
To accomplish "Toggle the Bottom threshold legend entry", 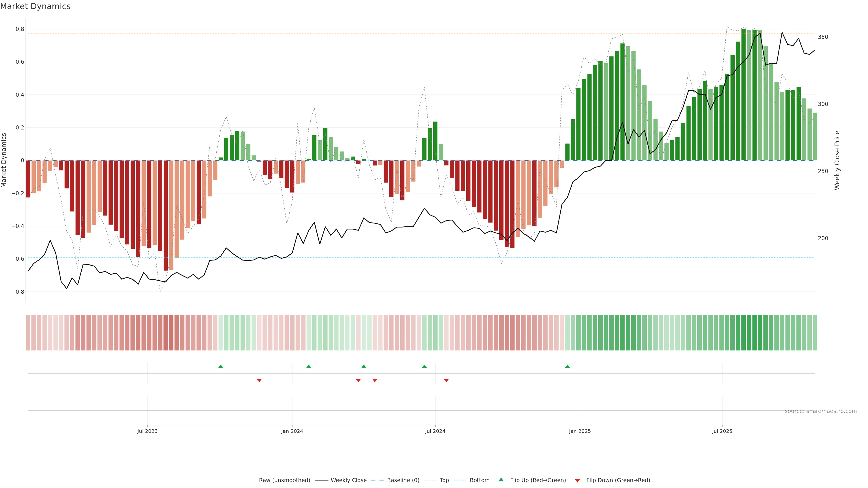I will pyautogui.click(x=479, y=480).
